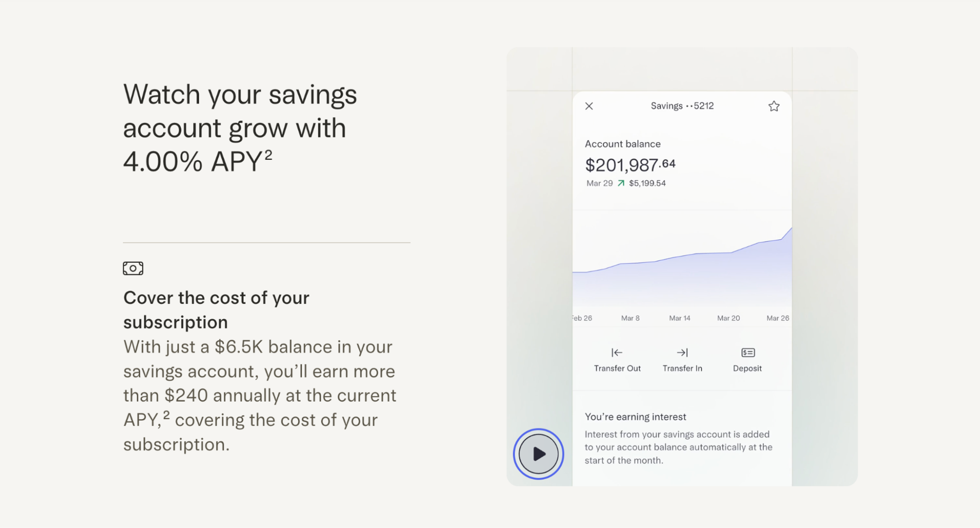Open footnote 2 after "APY," in paragraph
Image resolution: width=980 pixels, height=528 pixels.
167,415
